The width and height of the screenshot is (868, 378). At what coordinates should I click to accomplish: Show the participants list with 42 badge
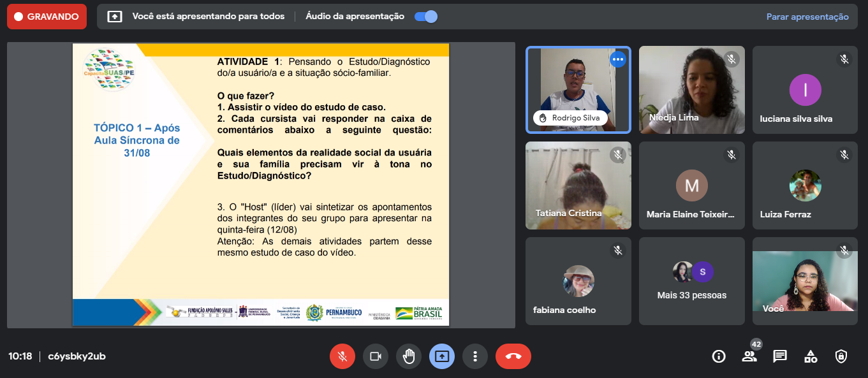pyautogui.click(x=749, y=356)
